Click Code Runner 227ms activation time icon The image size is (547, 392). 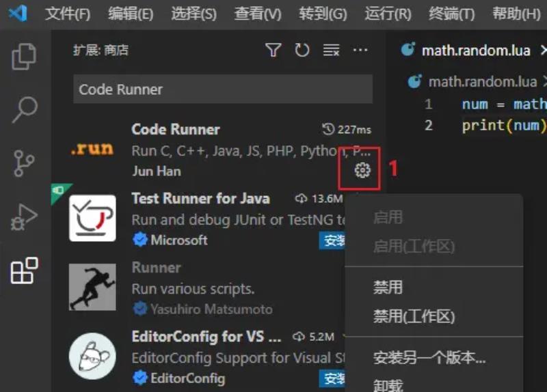tap(328, 129)
